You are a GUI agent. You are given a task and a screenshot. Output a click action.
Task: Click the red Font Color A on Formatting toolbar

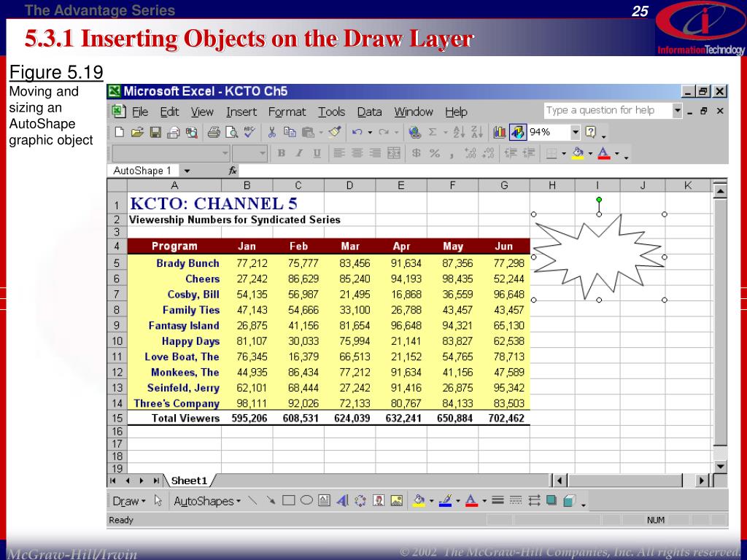[603, 153]
